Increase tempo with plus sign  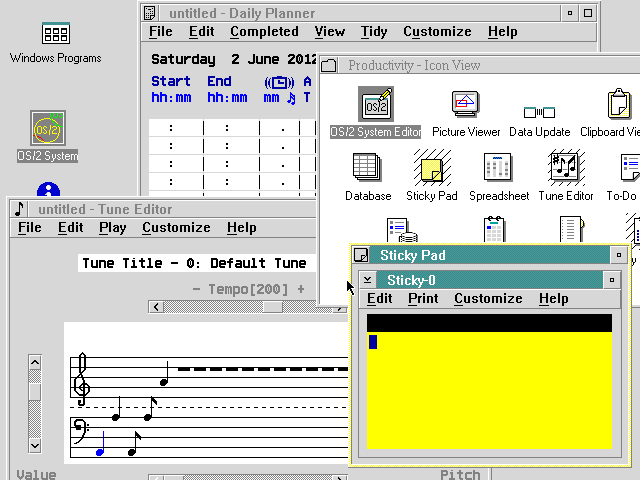click(x=301, y=289)
